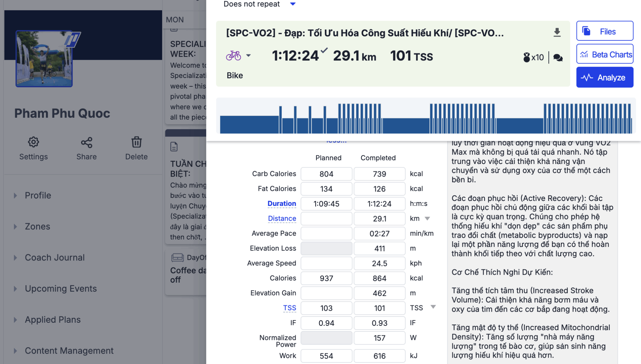This screenshot has width=641, height=364.
Task: Click the download workout icon
Action: tap(557, 32)
